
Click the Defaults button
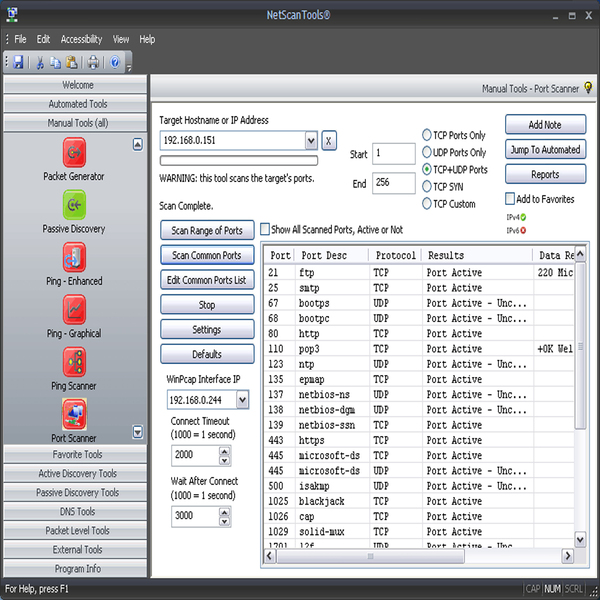(x=207, y=354)
